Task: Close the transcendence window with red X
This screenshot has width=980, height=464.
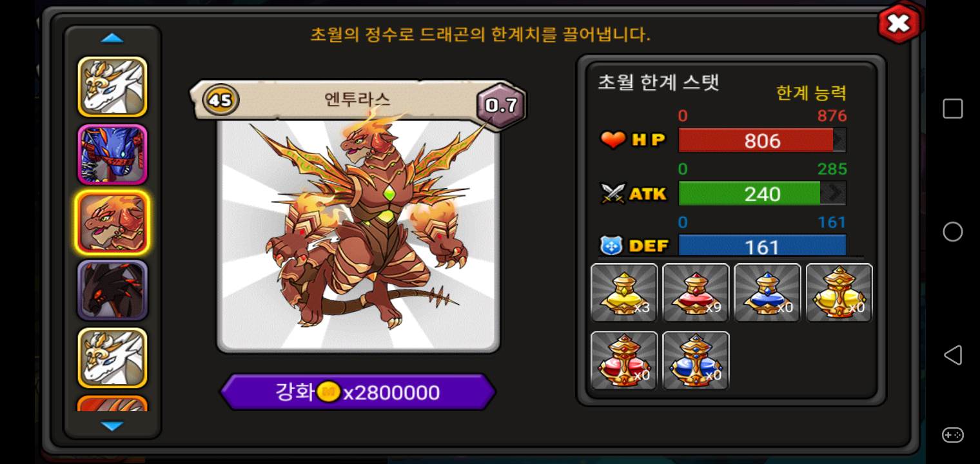Action: pos(899,24)
